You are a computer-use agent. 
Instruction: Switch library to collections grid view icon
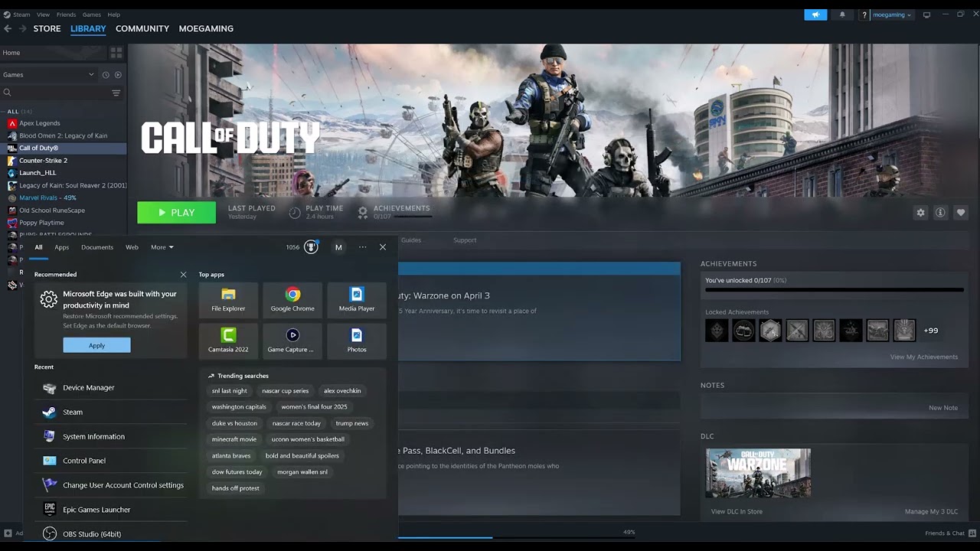(116, 53)
